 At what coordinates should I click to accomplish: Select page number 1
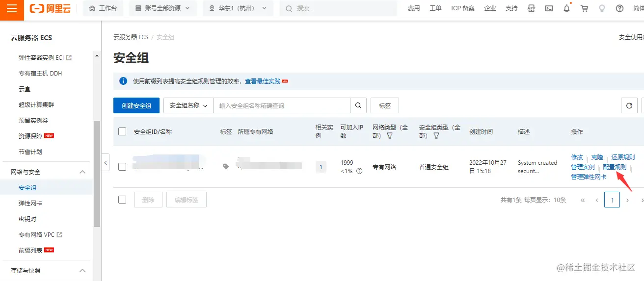point(612,200)
